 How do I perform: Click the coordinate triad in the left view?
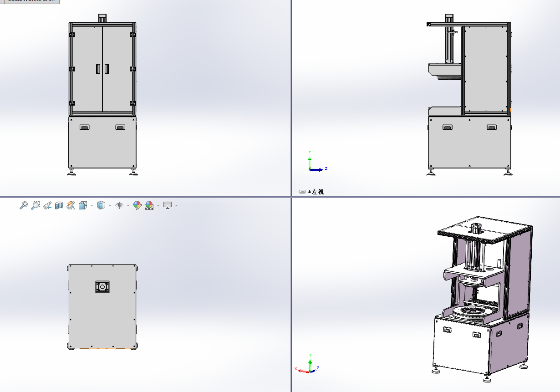click(x=317, y=161)
